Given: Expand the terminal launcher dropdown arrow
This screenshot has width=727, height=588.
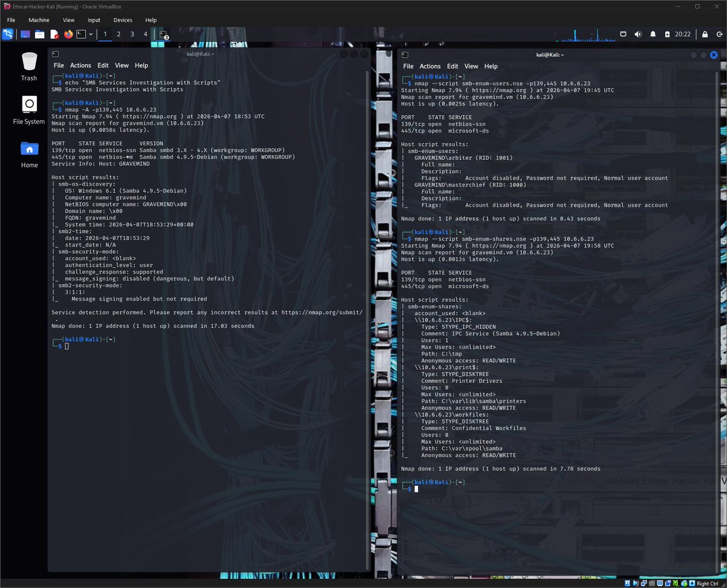Looking at the screenshot, I should pyautogui.click(x=91, y=35).
